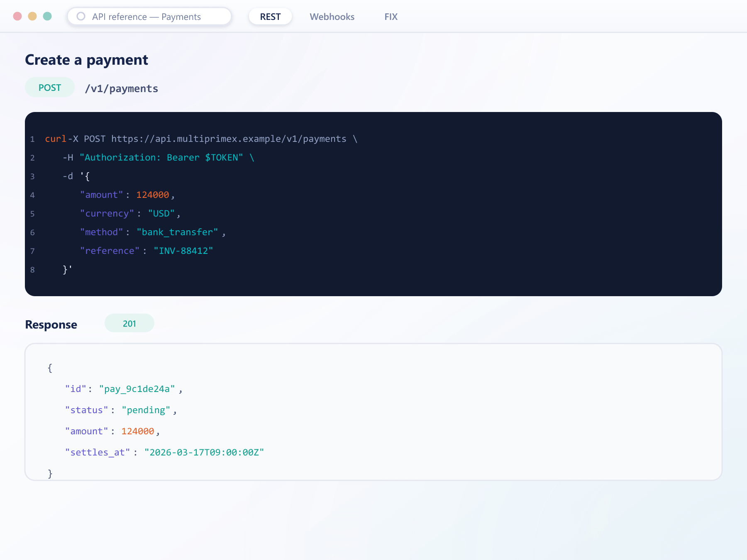Focus the API reference — Payments address field
Viewport: 747px width, 560px height.
[149, 17]
